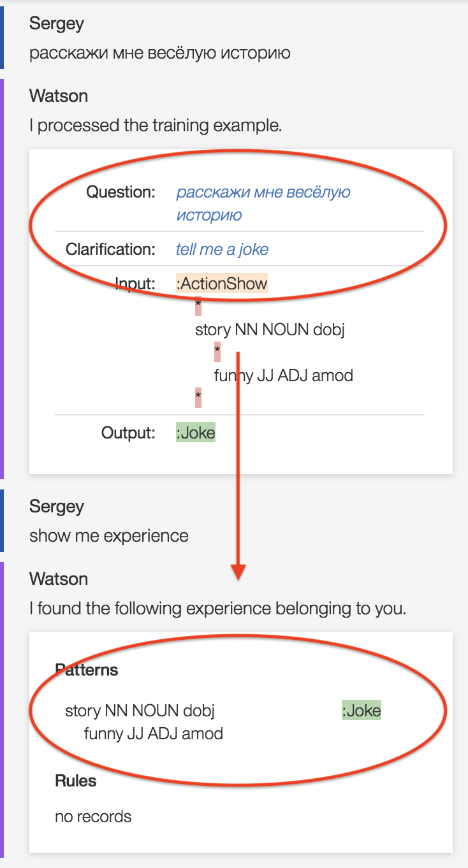Select 'funny JJ ADJ amod' in the input tree
Viewport: 468px width, 868px height.
pyautogui.click(x=283, y=375)
